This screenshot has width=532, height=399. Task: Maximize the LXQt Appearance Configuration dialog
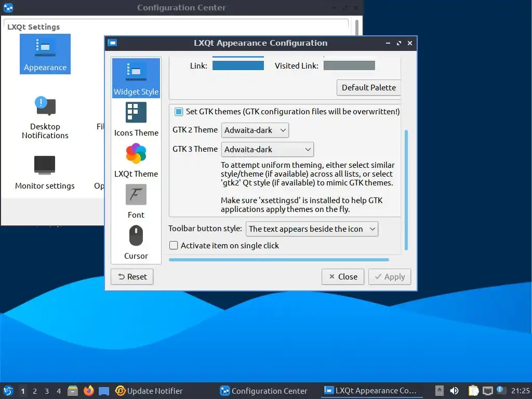pos(399,43)
